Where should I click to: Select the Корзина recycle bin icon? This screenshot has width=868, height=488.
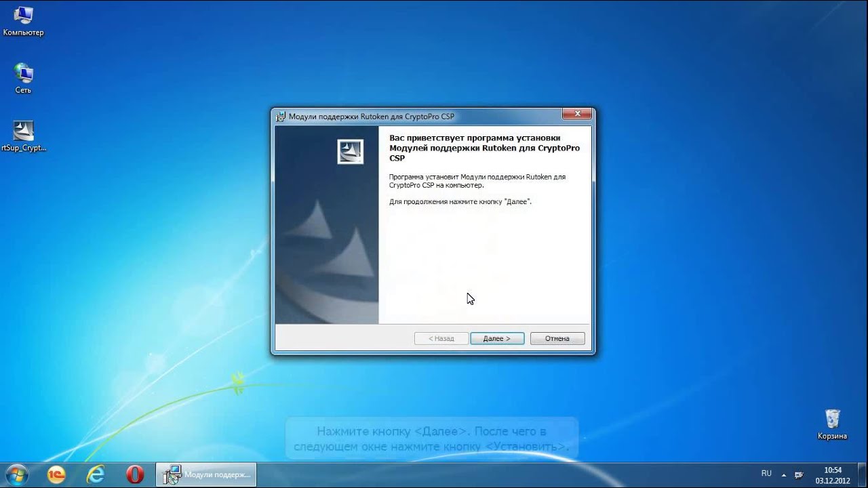tap(832, 424)
